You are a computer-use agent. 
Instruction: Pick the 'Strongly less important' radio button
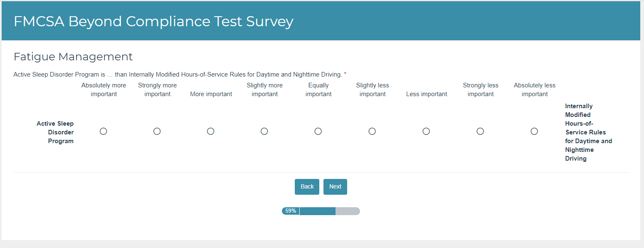click(x=480, y=131)
